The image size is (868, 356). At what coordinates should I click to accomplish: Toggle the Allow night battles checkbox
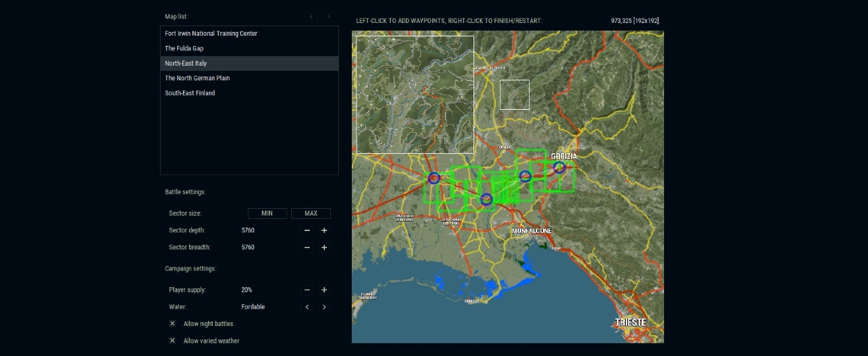tap(172, 324)
